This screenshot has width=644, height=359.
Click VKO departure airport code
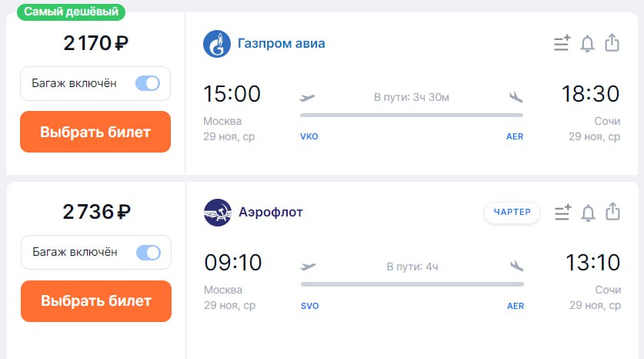click(309, 136)
